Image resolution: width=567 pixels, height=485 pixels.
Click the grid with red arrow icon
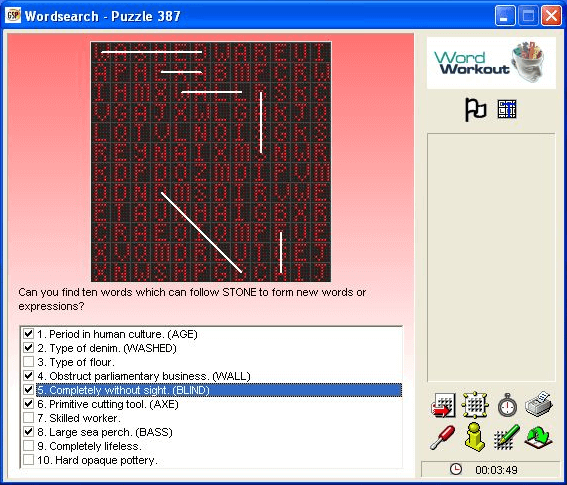point(443,405)
